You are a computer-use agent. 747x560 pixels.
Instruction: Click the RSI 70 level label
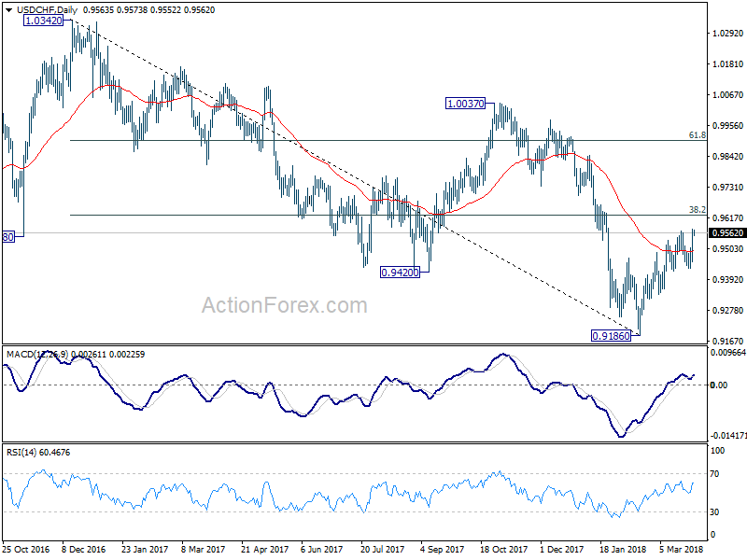714,474
